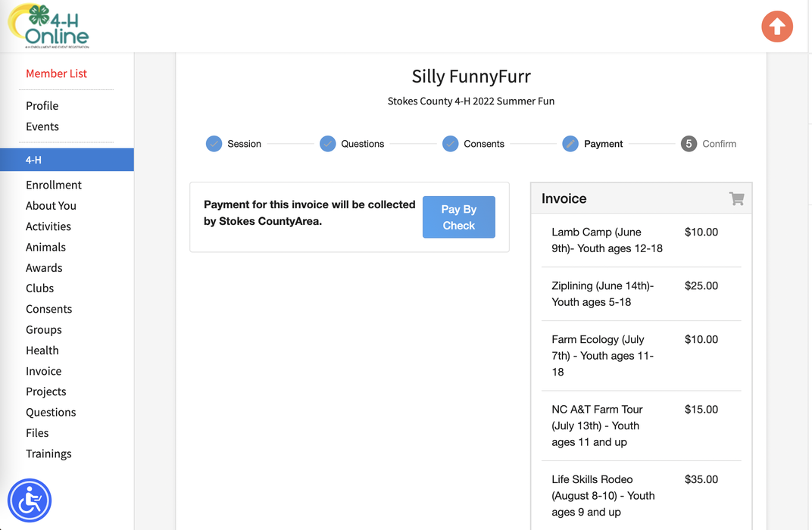This screenshot has width=812, height=530.
Task: Click the Payment step pencil icon
Action: (x=570, y=143)
